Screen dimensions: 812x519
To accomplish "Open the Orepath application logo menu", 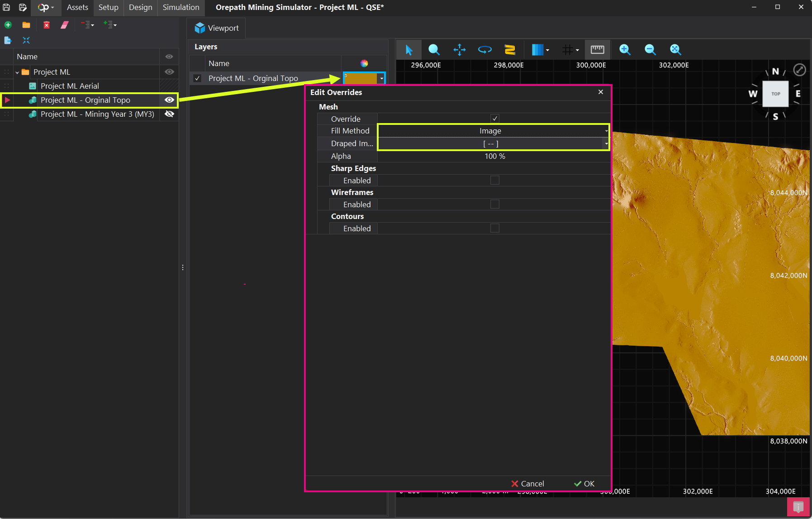I will (x=46, y=7).
